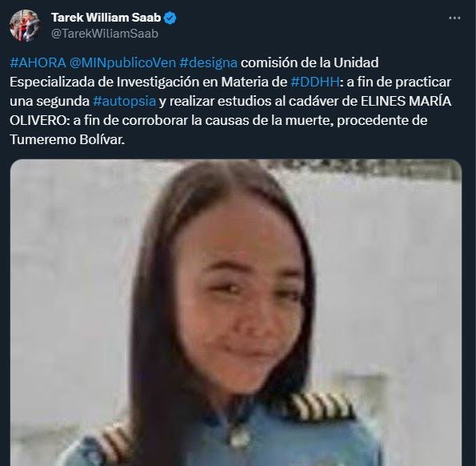This screenshot has height=466, width=476.
Task: Open Tarek William Saab's profile avatar
Action: coord(25,26)
